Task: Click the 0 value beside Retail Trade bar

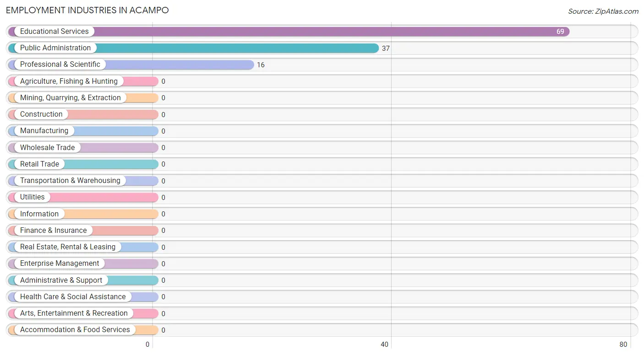Action: [163, 164]
